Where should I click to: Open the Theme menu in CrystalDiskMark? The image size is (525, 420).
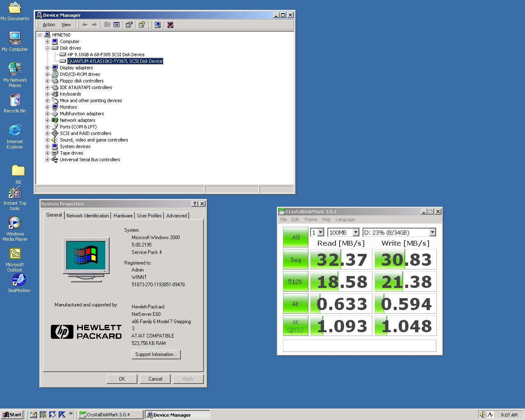(x=310, y=219)
